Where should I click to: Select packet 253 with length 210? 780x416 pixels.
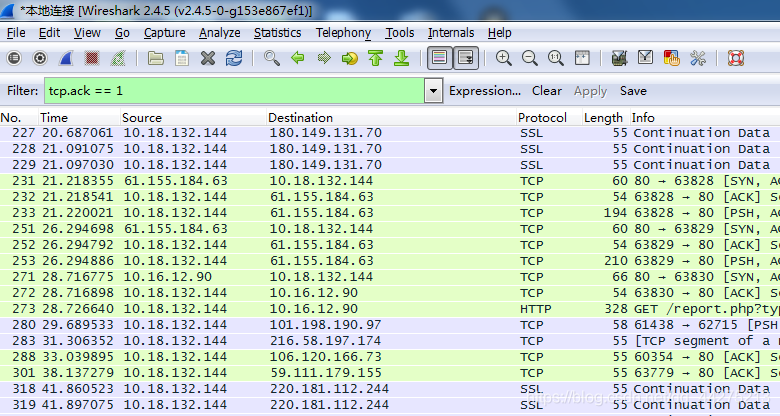click(x=390, y=261)
